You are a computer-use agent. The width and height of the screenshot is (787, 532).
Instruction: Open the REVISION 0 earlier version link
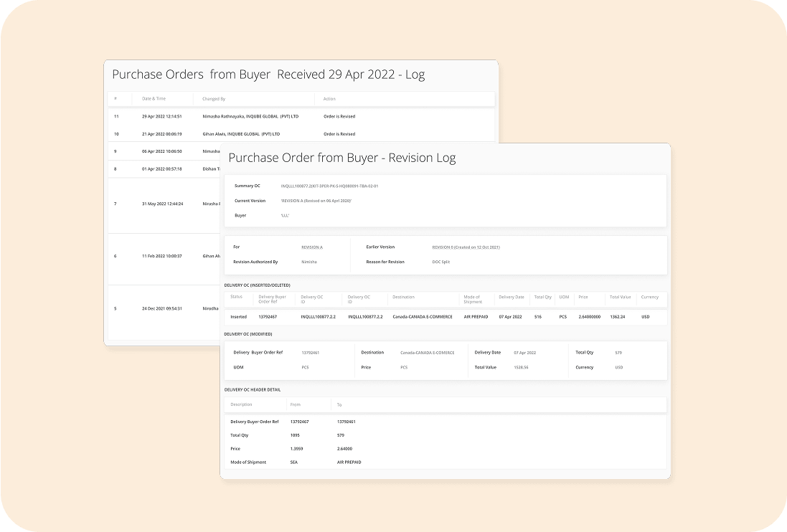click(466, 247)
